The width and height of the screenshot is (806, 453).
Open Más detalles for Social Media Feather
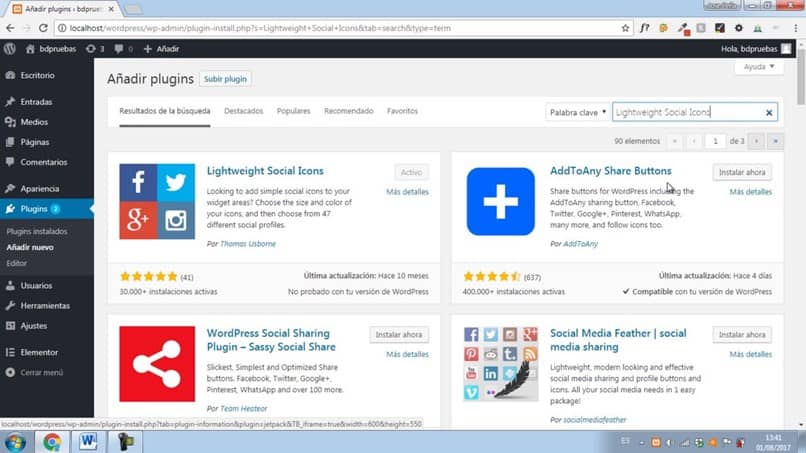750,354
